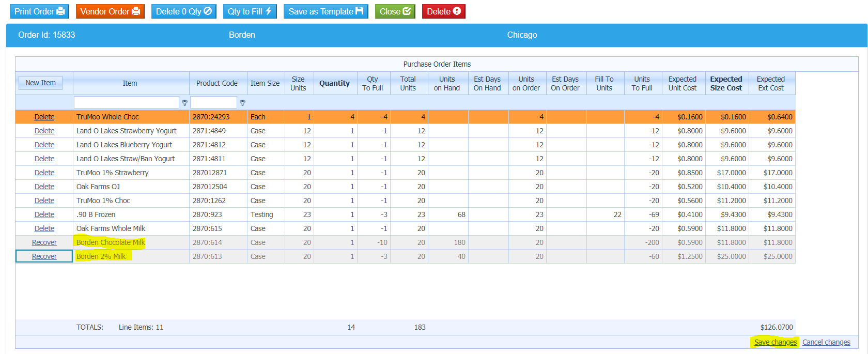Focus the Product Code filter field
The image size is (868, 354).
[x=213, y=102]
